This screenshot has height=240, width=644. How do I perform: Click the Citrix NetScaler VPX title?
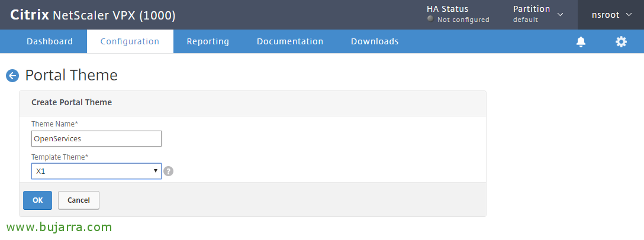(x=93, y=15)
